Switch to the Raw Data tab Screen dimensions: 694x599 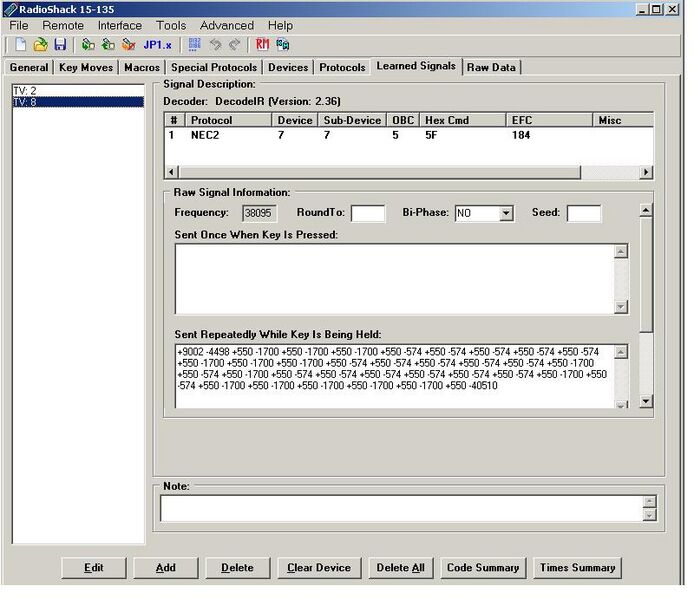(x=491, y=67)
